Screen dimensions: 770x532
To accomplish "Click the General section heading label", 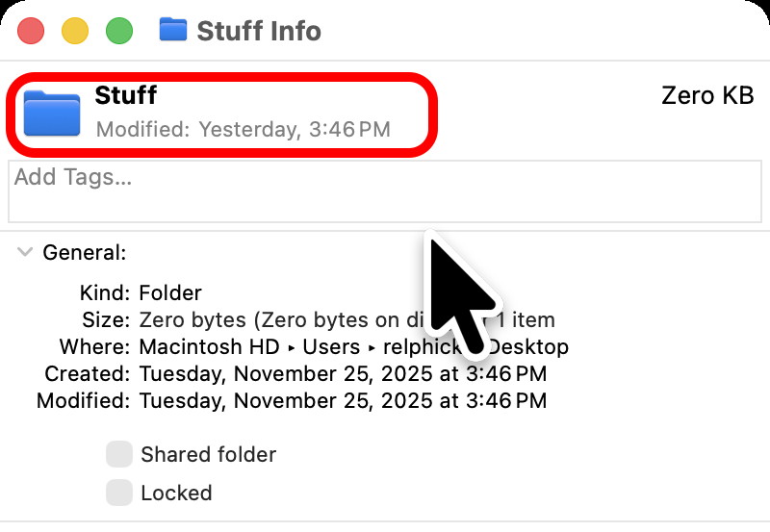I will click(85, 253).
